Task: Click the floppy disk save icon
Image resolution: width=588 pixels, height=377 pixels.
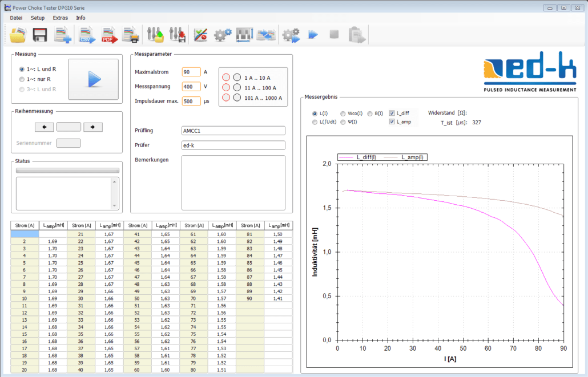Action: [40, 35]
